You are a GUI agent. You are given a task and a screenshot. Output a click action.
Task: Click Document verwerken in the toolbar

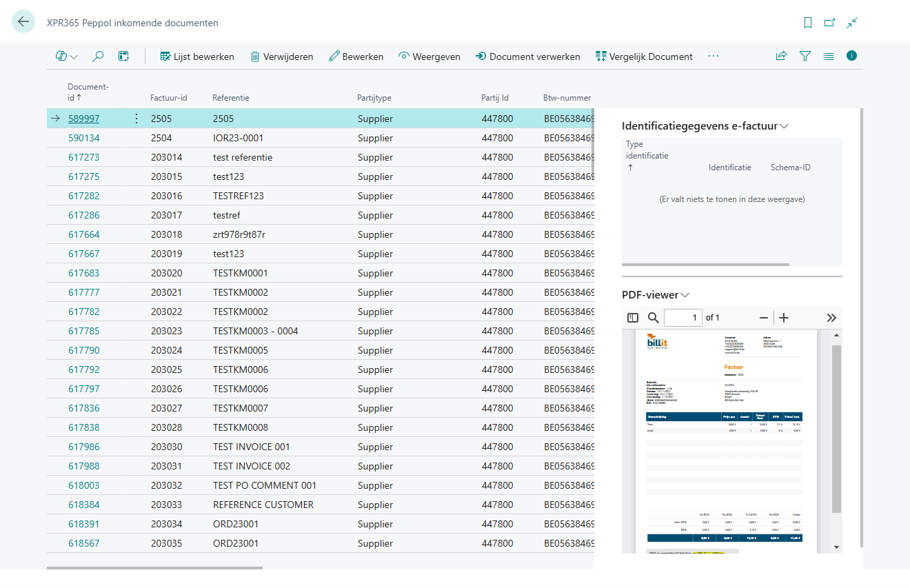[x=527, y=57]
